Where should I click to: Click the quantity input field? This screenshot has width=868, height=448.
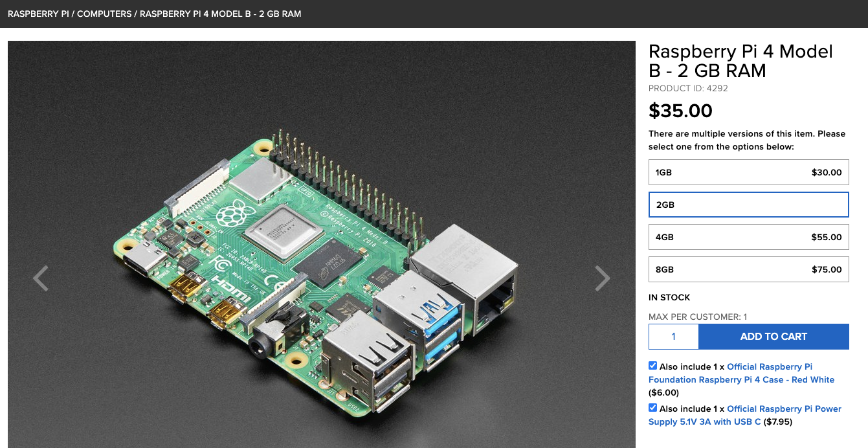pyautogui.click(x=674, y=337)
